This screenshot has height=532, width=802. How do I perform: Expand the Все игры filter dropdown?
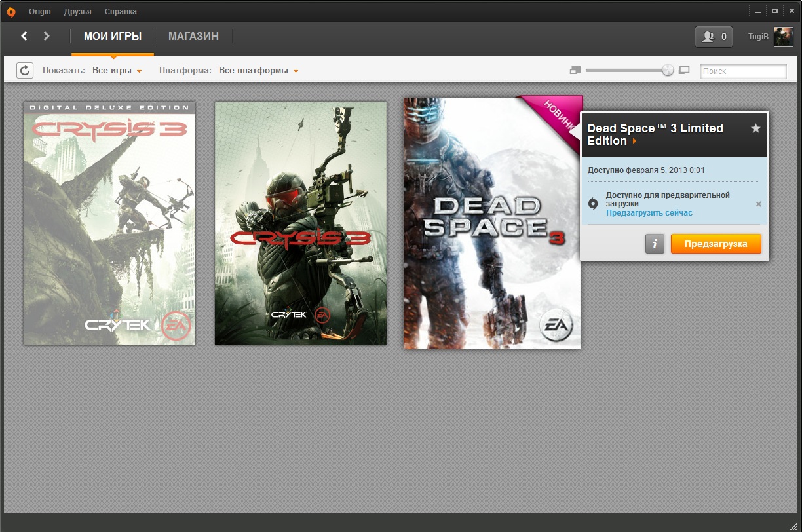coord(117,71)
